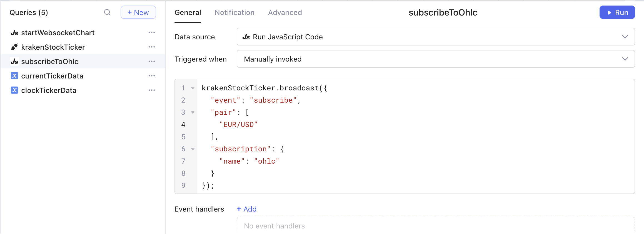Collapse the pair array fold on line 3

click(x=193, y=113)
